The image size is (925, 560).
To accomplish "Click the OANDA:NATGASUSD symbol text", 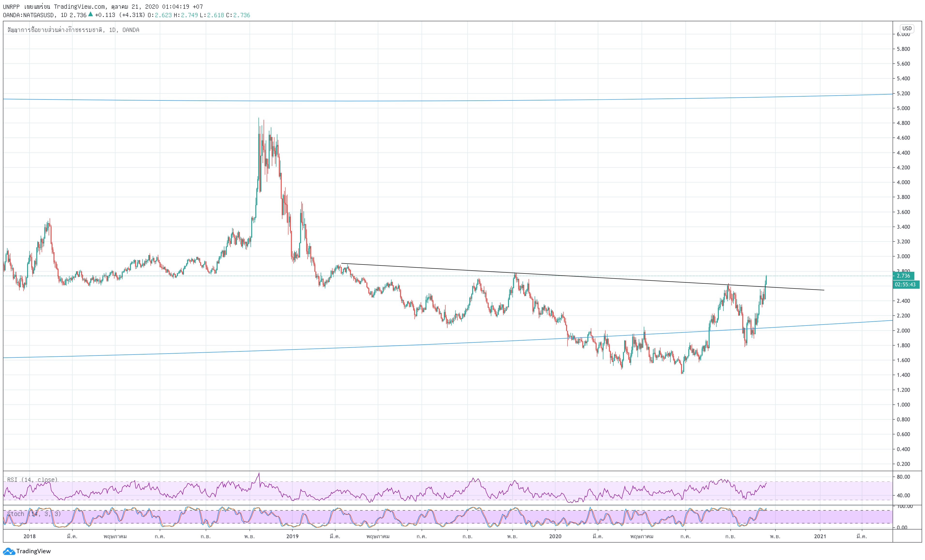I will 29,15.
